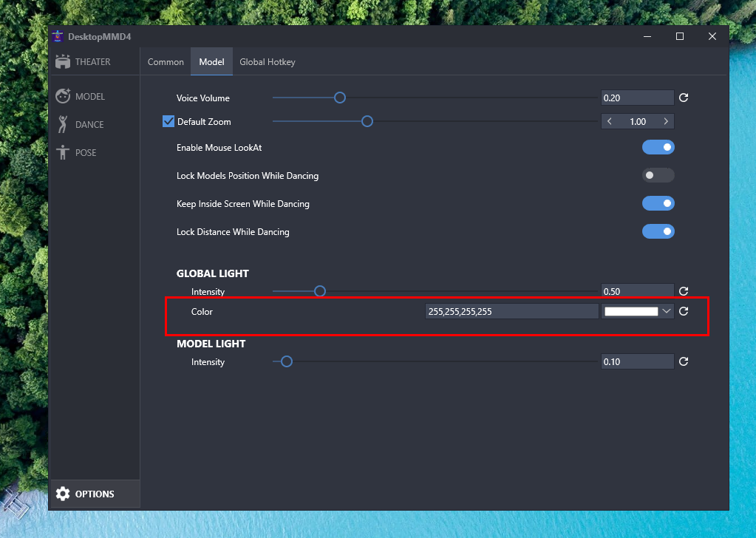Reset Model Light Intensity value
Image resolution: width=756 pixels, height=538 pixels.
pos(684,361)
